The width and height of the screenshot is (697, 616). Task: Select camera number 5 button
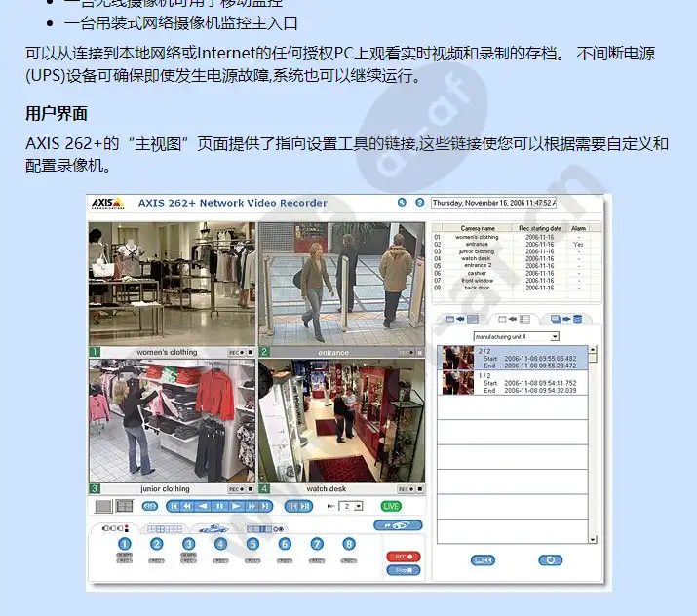[252, 544]
